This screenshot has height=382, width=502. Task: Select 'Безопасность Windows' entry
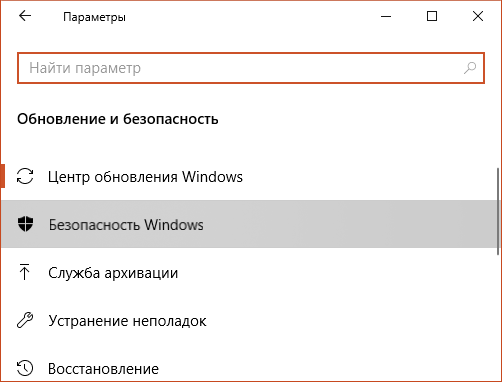(x=249, y=224)
